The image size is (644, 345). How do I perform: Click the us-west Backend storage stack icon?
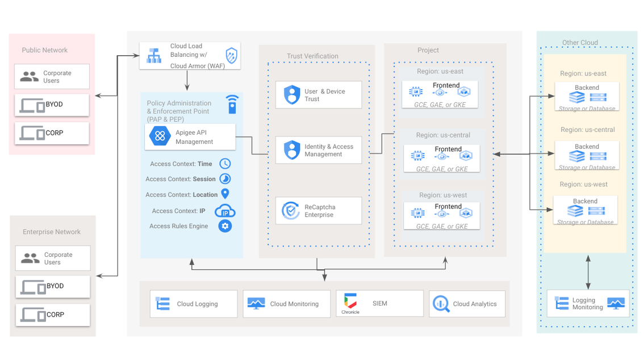coord(575,211)
